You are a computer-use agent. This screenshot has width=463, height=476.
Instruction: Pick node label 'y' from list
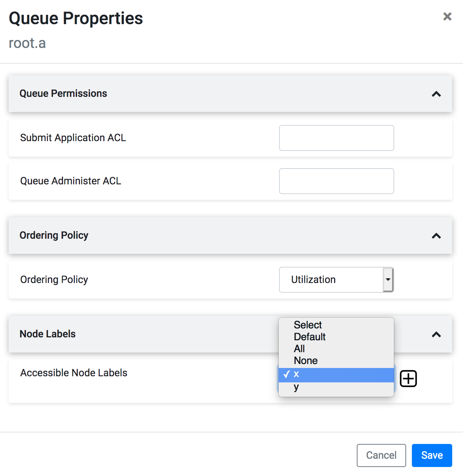[296, 387]
